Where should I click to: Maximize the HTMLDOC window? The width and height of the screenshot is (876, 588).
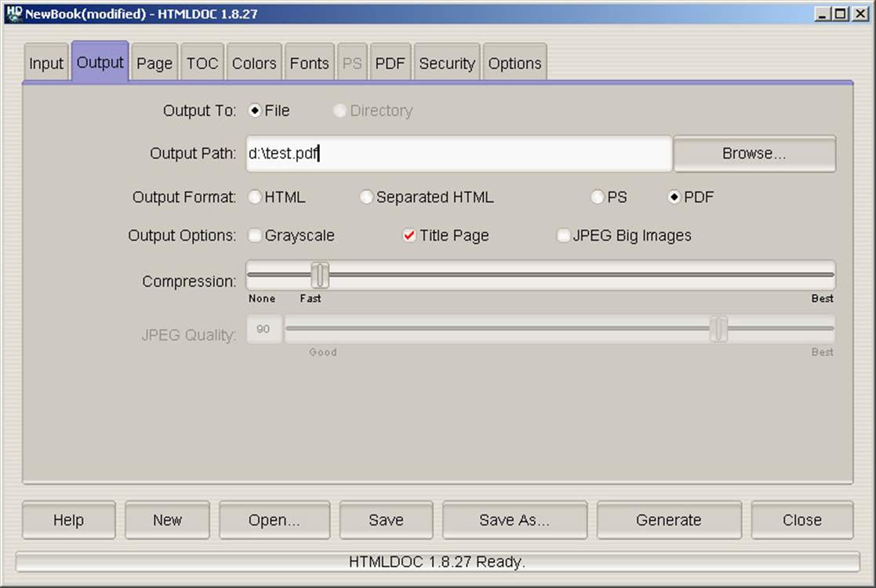pos(840,14)
